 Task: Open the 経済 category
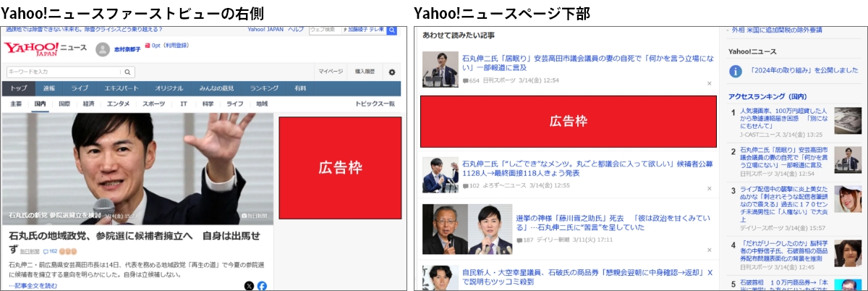coord(88,104)
